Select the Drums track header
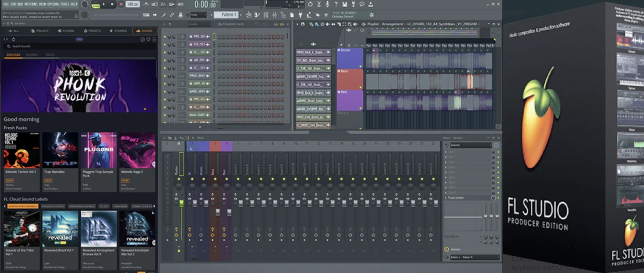 [350, 58]
